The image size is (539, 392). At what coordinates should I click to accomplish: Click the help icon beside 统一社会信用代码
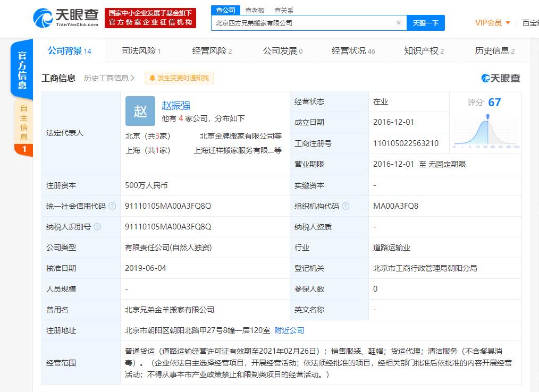pos(112,206)
